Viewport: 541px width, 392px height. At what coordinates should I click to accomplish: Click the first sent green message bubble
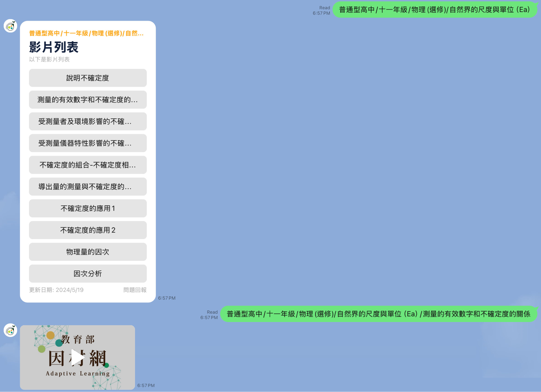pos(434,10)
